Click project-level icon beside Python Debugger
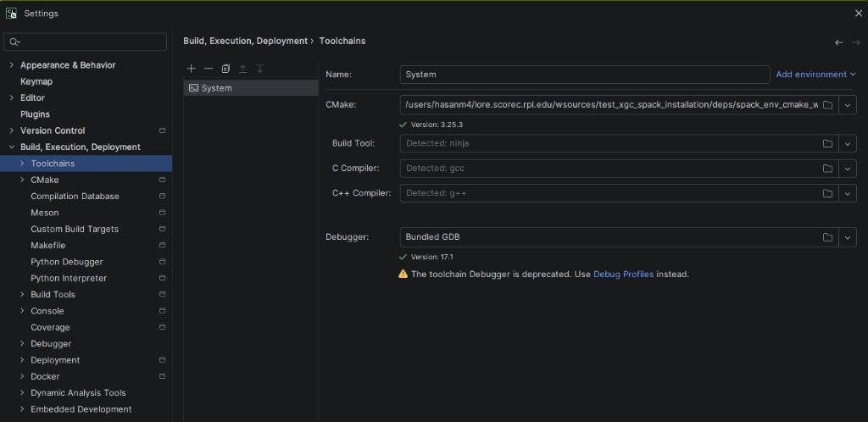The image size is (868, 422). (x=162, y=262)
